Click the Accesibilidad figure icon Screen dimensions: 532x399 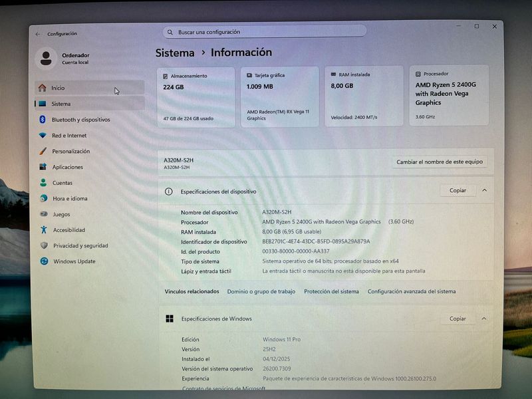click(x=44, y=229)
